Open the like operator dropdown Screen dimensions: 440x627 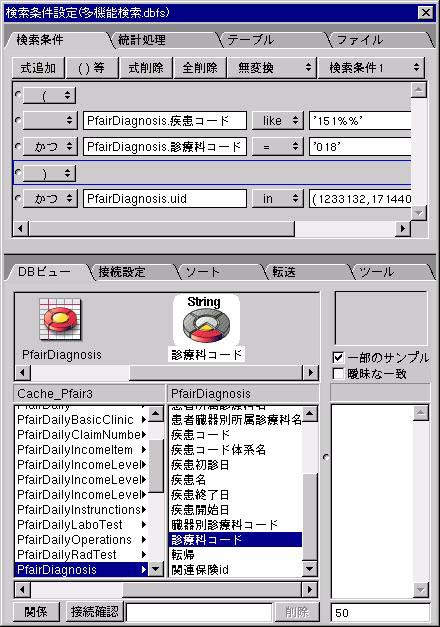point(277,120)
